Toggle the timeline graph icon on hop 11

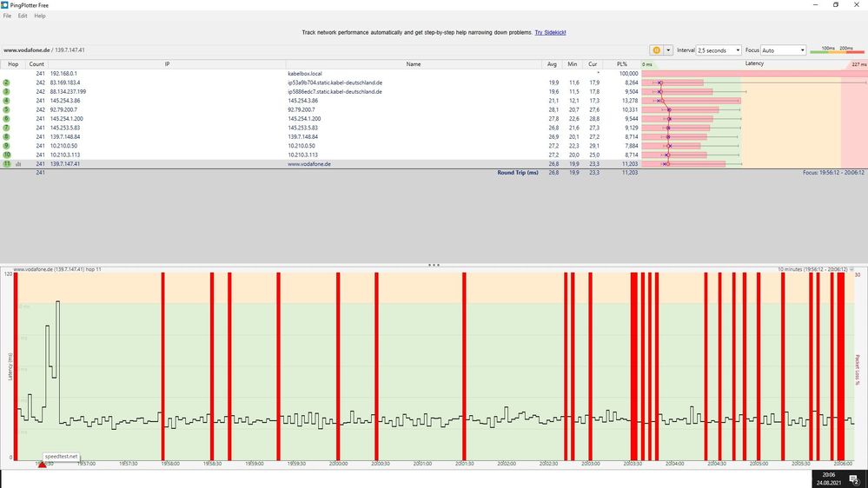(18, 164)
